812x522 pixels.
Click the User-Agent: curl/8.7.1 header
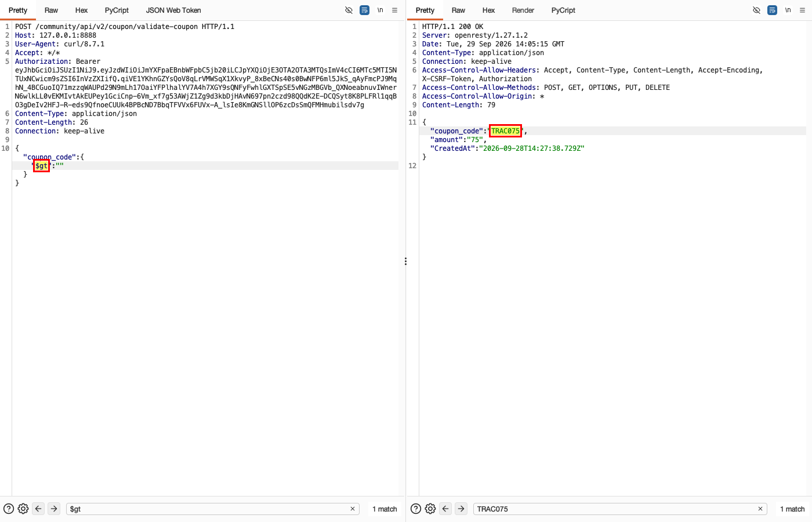pos(60,44)
